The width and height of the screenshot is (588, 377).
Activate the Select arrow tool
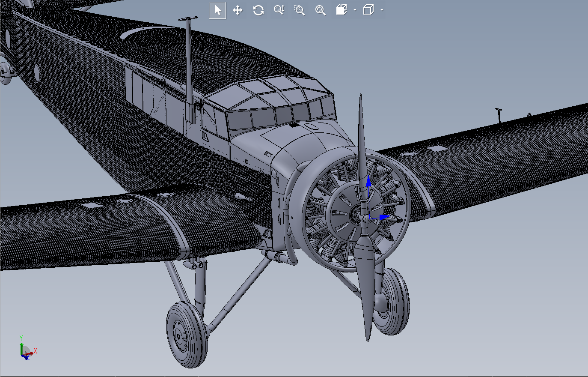click(217, 10)
